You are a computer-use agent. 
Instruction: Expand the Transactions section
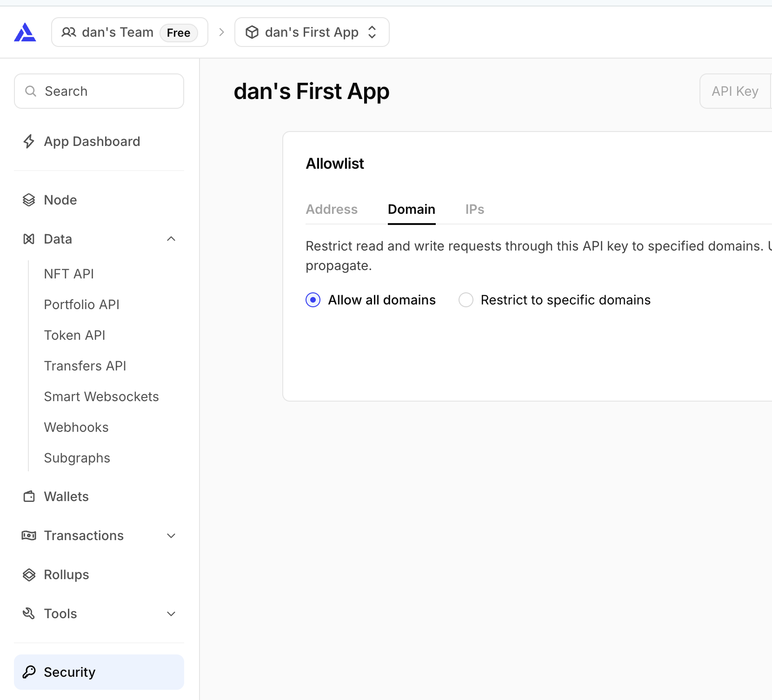(x=171, y=535)
